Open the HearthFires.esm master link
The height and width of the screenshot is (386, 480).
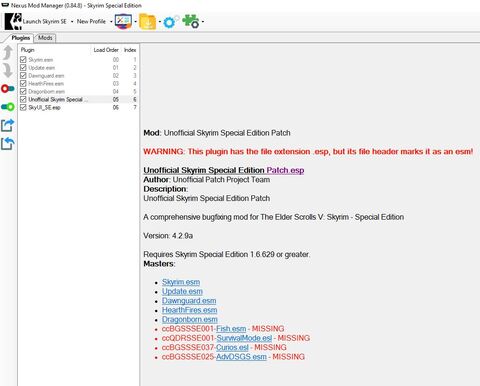click(190, 310)
